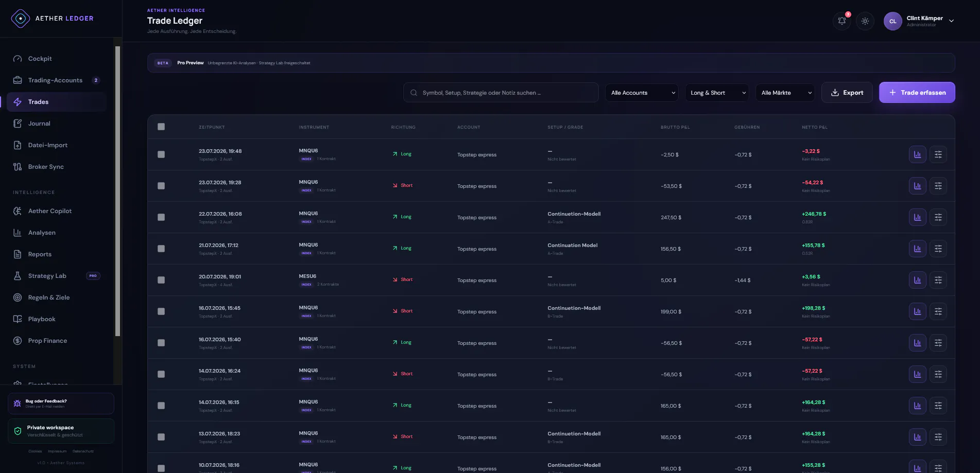This screenshot has width=980, height=473.
Task: Open the Impressum footer link
Action: tap(57, 451)
